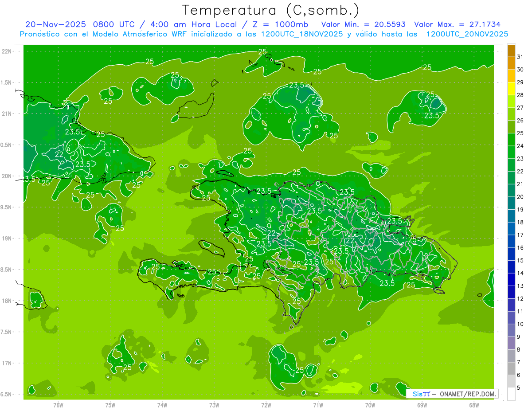Click legend value "10" on color bar
Viewport: 532px width, 411px height.
tap(520, 324)
